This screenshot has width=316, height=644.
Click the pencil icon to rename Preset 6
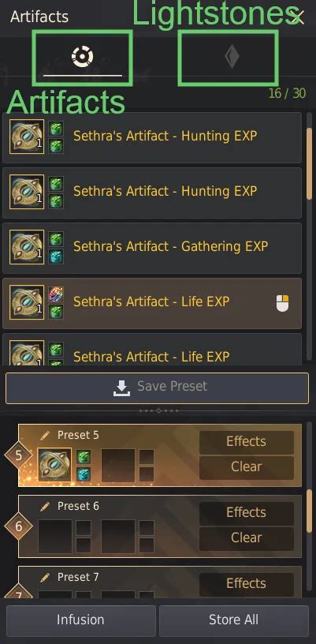pyautogui.click(x=45, y=507)
